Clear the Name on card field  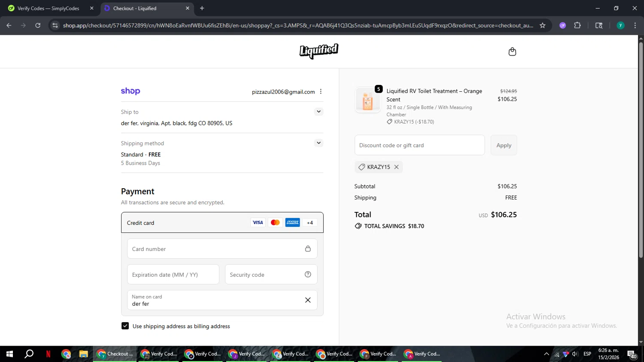coord(308,300)
